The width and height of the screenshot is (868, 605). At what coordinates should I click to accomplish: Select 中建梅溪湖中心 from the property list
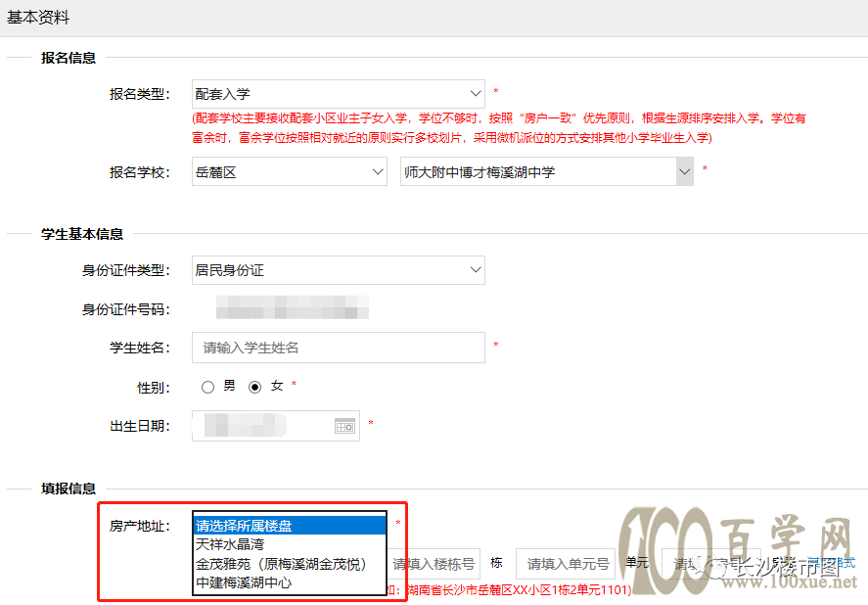click(290, 582)
